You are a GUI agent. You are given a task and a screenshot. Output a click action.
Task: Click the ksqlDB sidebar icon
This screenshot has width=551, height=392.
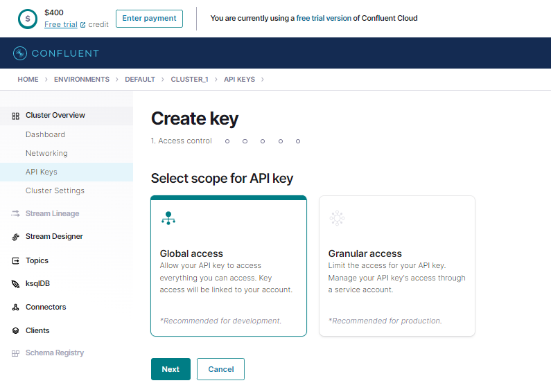(15, 284)
